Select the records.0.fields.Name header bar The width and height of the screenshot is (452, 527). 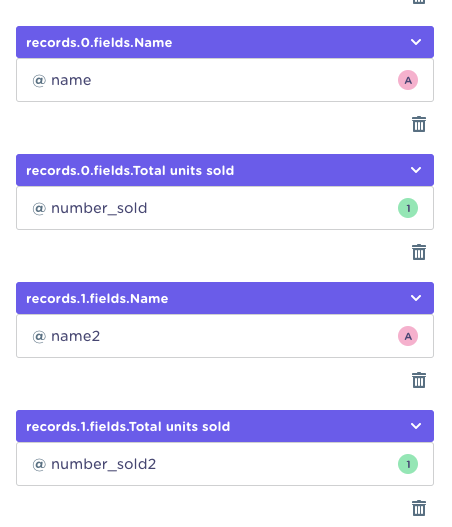[225, 42]
